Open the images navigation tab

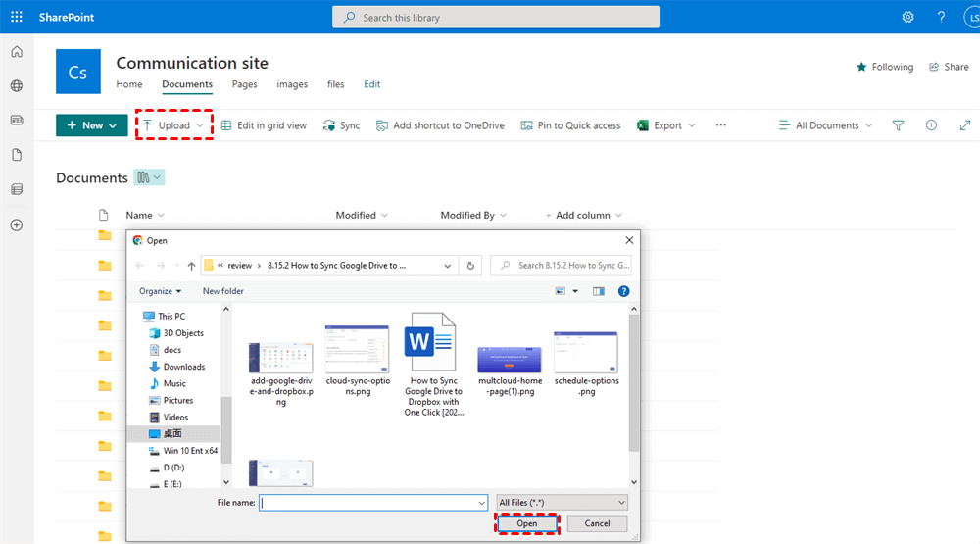(292, 84)
